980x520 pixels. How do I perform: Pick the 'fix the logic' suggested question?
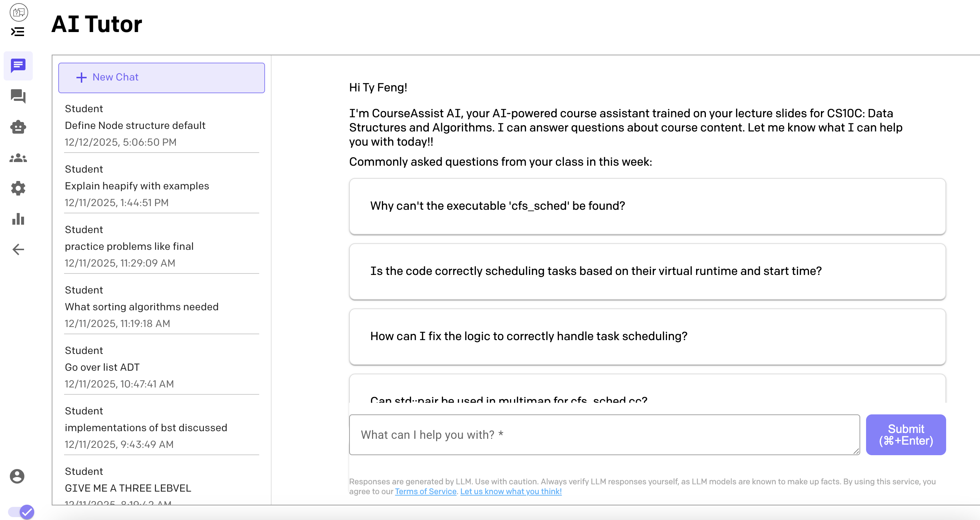tap(647, 336)
